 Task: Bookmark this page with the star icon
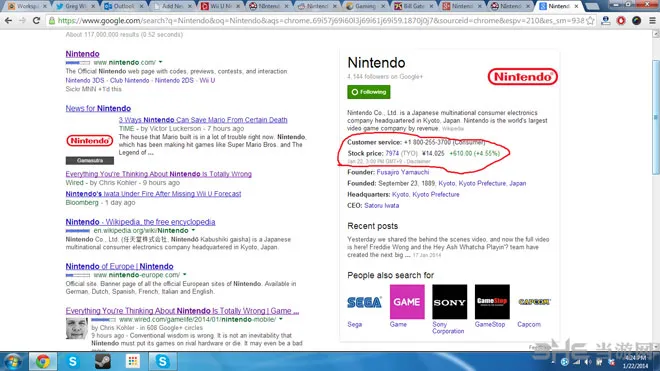click(x=591, y=20)
